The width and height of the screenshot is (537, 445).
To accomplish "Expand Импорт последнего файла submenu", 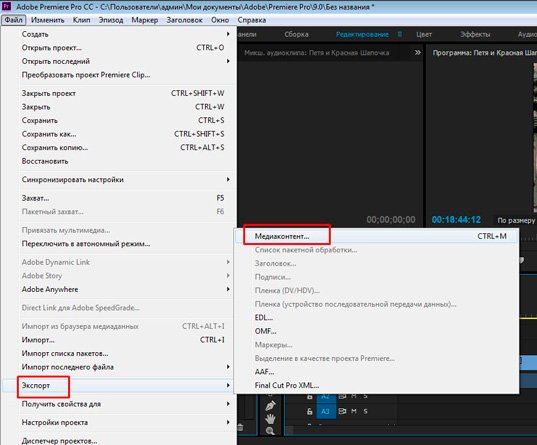I will (x=119, y=367).
